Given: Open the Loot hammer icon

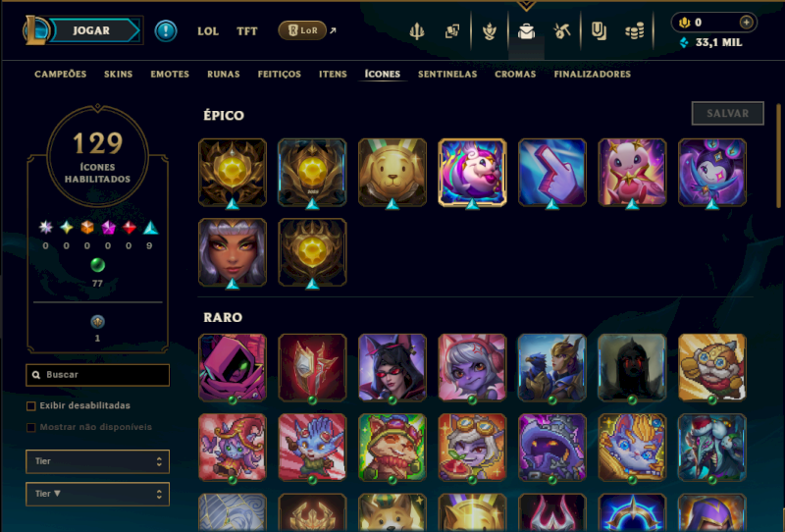Looking at the screenshot, I should click(561, 31).
